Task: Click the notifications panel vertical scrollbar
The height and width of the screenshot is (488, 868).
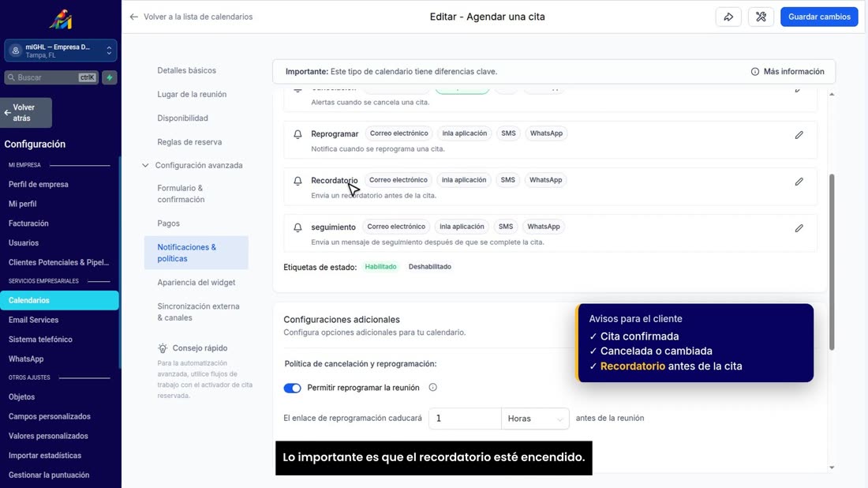Action: point(832,262)
